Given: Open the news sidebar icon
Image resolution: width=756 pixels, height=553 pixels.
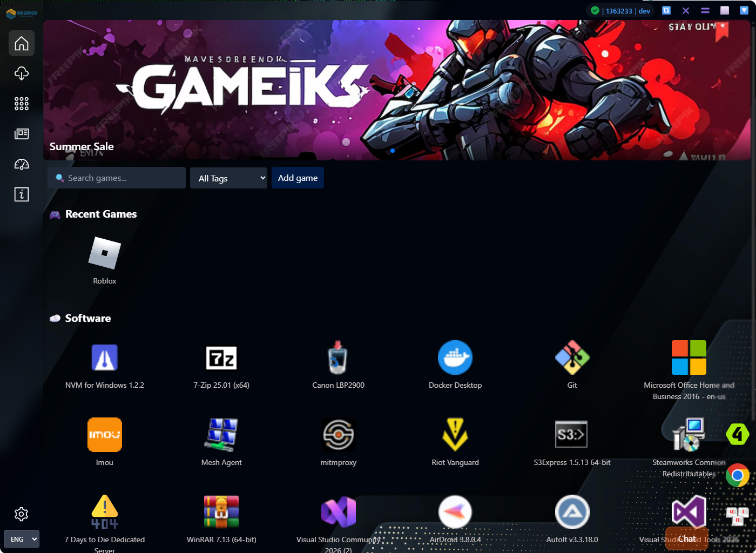Looking at the screenshot, I should pos(22,134).
